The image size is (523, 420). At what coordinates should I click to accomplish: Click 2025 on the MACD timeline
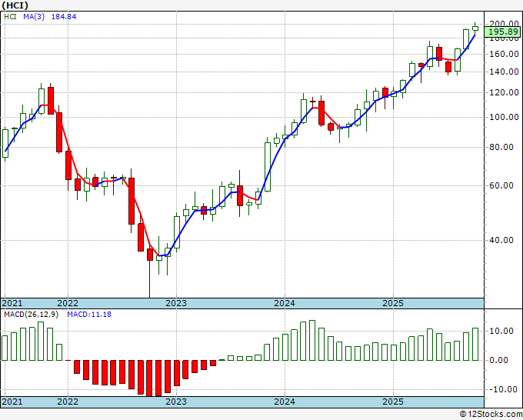click(393, 402)
